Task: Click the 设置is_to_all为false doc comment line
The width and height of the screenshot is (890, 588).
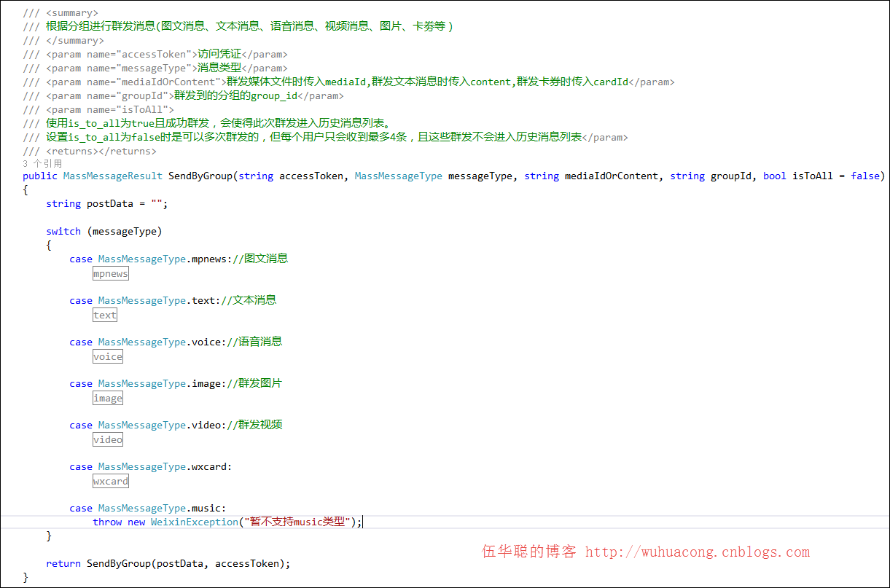Action: [325, 138]
